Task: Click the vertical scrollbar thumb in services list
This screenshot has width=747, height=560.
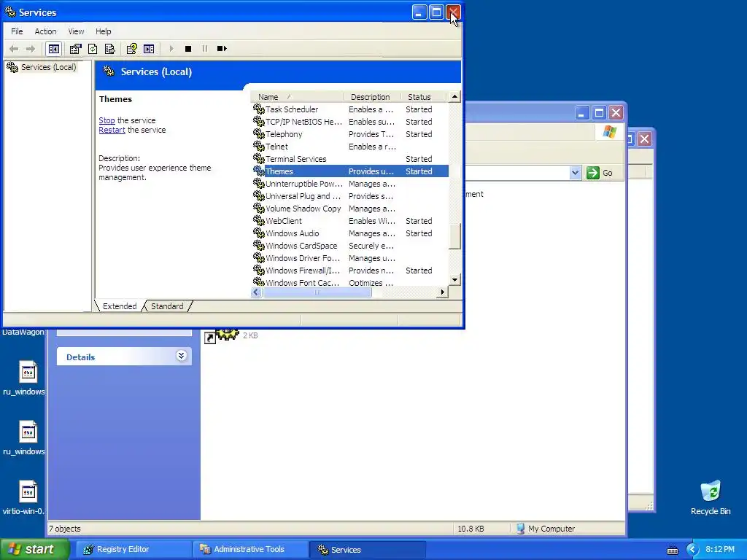Action: pos(455,236)
